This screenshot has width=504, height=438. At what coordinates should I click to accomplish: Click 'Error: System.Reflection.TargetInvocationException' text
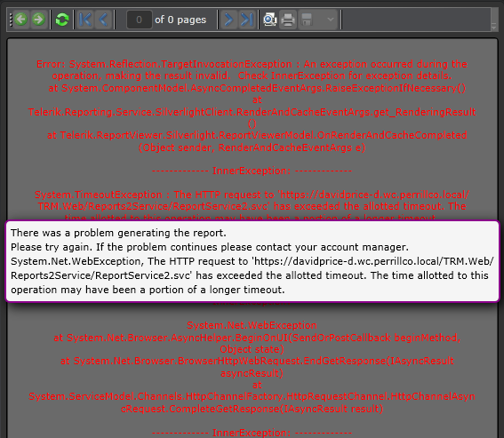(164, 64)
